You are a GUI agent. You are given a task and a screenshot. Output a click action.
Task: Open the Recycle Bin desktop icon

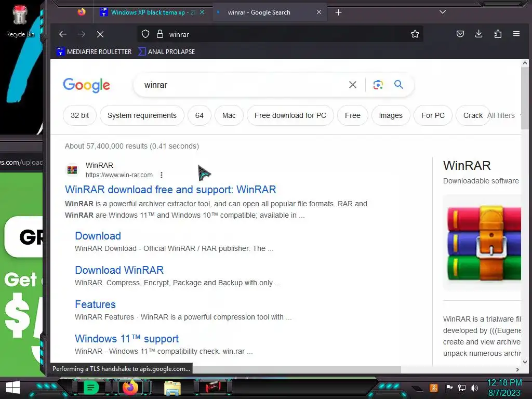[20, 21]
